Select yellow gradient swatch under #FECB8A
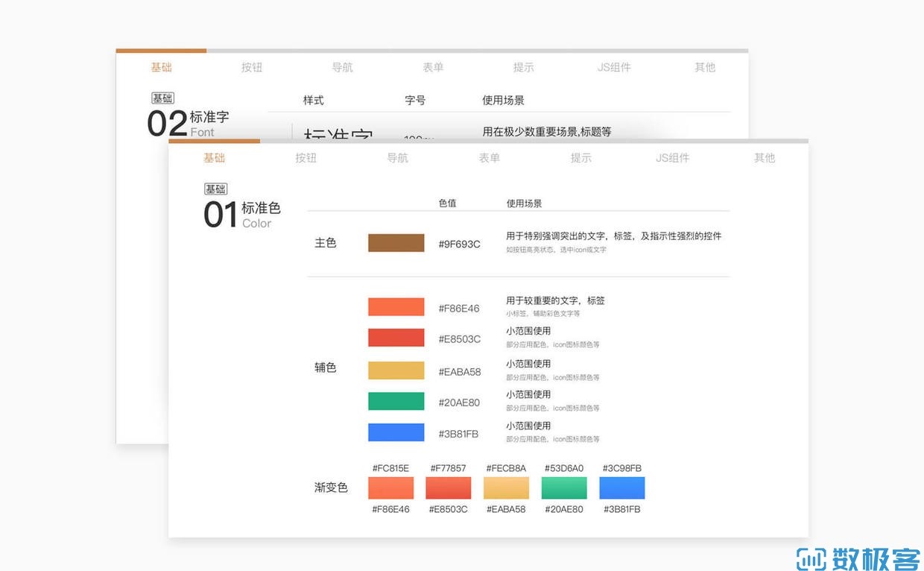 pos(506,488)
